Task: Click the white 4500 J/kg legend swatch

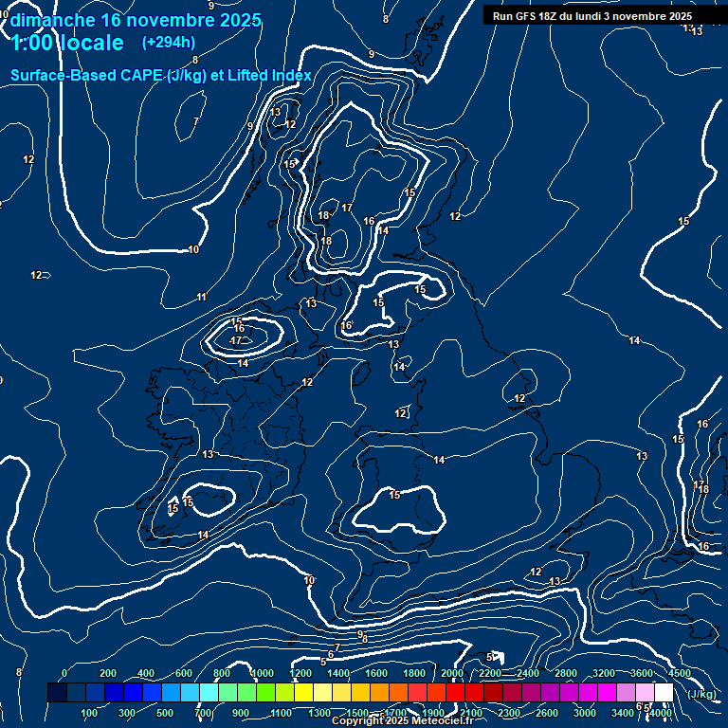Action: coord(664,693)
